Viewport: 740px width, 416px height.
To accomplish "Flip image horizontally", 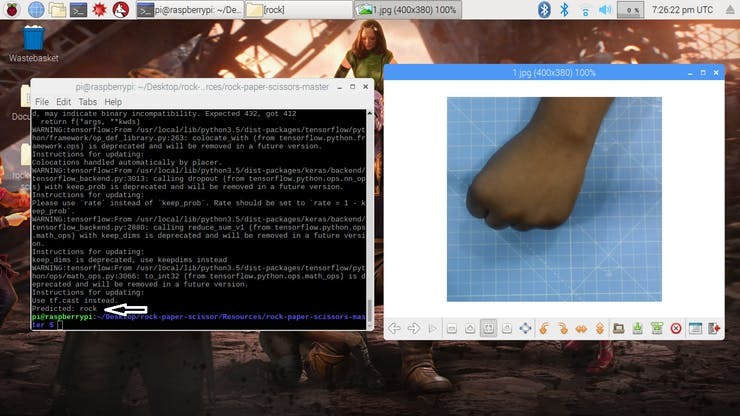I will coord(581,328).
